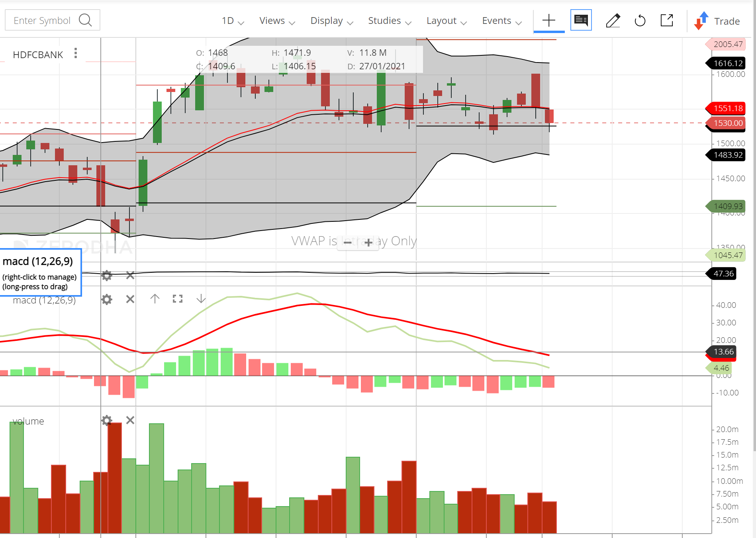Click the date D: 27/01/2021 readout

376,67
